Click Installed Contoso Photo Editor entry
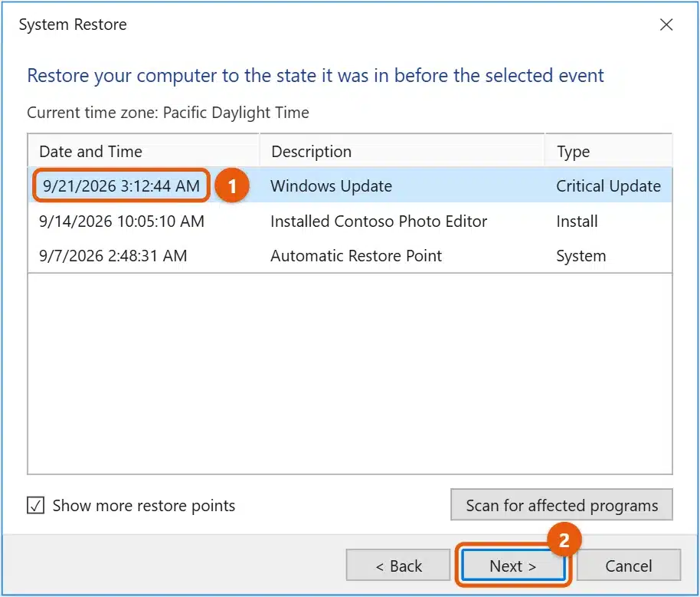 point(378,221)
